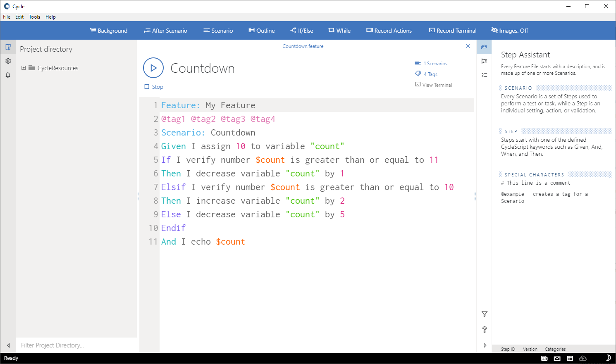
Task: Click the cloud upload icon in status bar
Action: (583, 358)
